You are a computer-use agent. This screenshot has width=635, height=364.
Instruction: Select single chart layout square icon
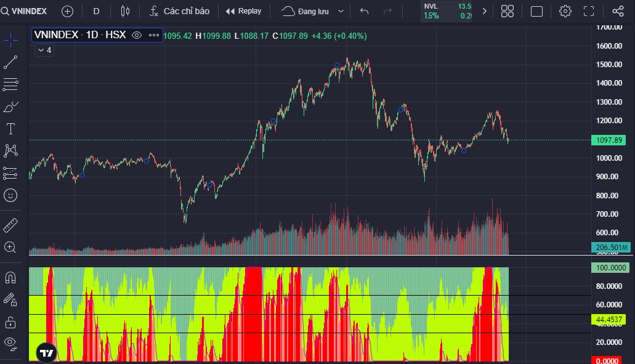pos(536,11)
